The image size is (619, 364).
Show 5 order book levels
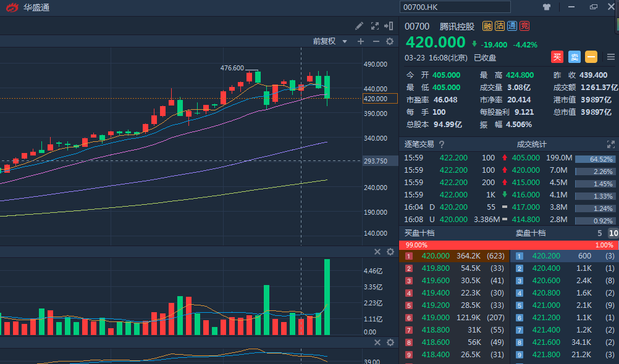tap(599, 233)
